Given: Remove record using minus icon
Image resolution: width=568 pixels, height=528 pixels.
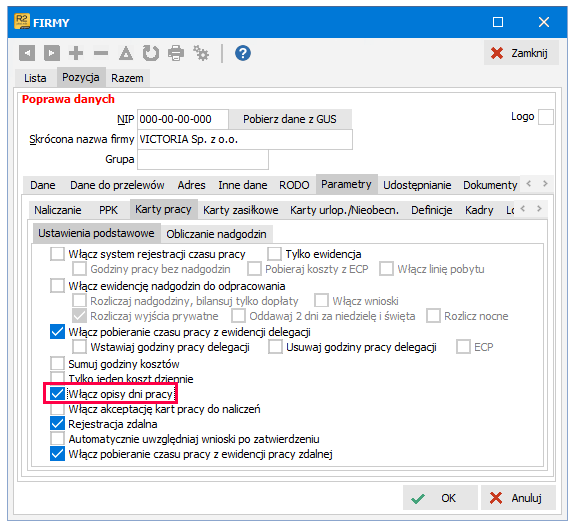Looking at the screenshot, I should tap(101, 53).
